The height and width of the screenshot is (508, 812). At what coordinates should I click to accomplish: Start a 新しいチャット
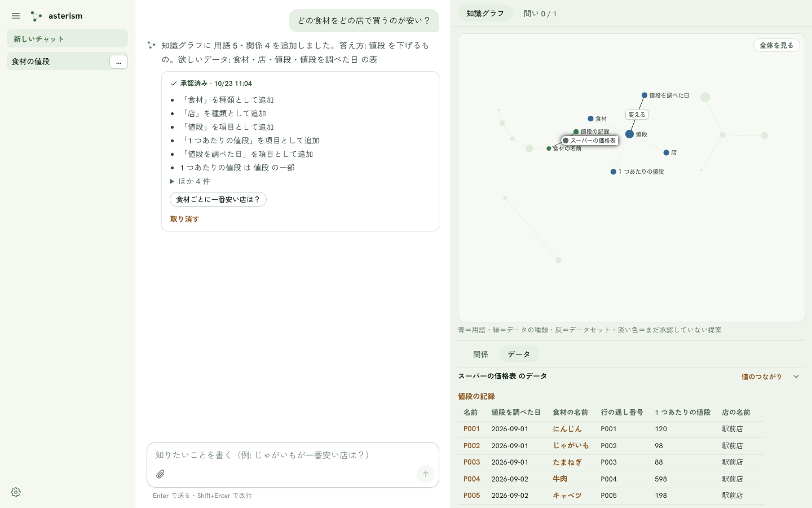coord(67,38)
